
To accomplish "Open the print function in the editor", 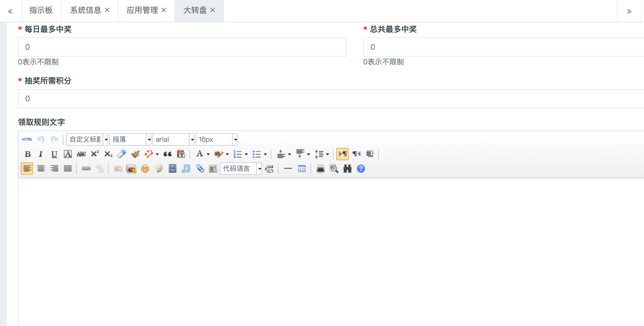I will click(x=320, y=169).
